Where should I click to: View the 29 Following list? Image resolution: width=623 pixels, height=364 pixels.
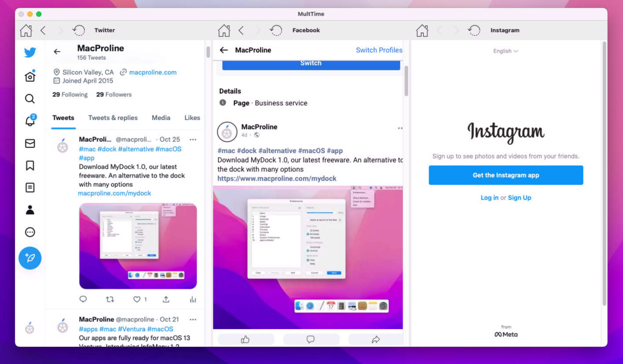(70, 95)
